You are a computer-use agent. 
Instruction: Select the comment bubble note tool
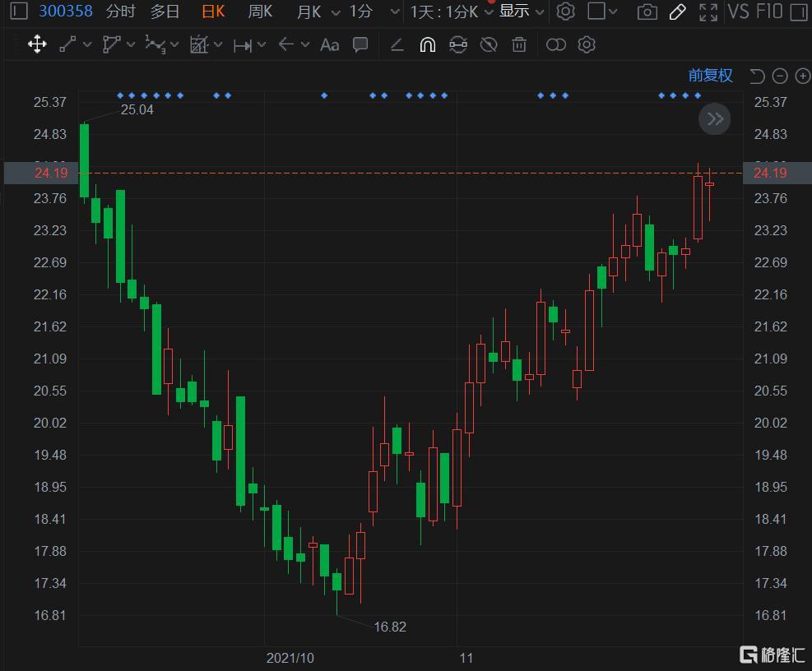click(x=360, y=44)
